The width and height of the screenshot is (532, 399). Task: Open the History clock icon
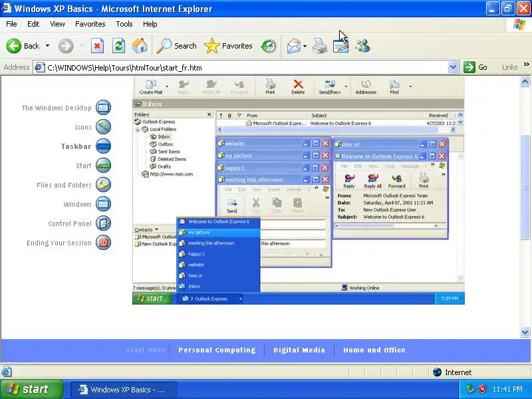pos(269,46)
